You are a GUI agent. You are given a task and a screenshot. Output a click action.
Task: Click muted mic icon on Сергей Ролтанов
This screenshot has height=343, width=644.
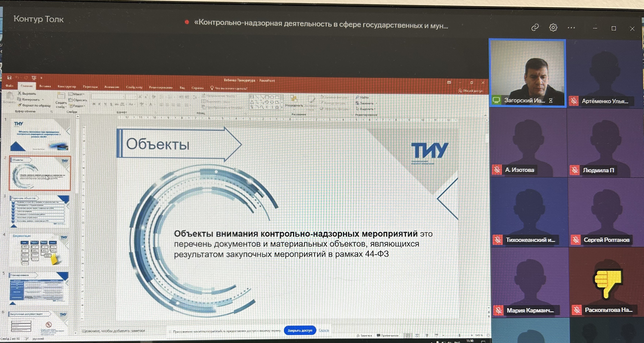[576, 240]
